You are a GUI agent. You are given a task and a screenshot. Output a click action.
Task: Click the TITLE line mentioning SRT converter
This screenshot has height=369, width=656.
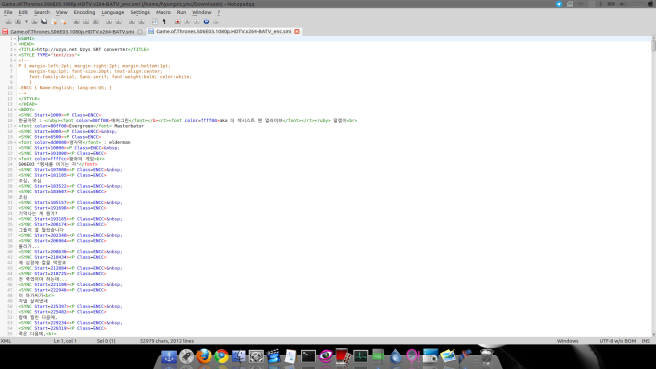tap(84, 49)
